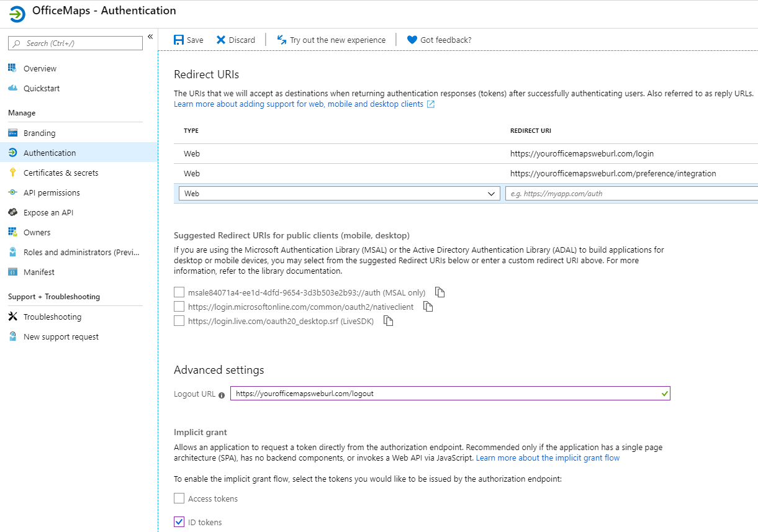
Task: Click the new redirect URI input field
Action: pos(631,194)
